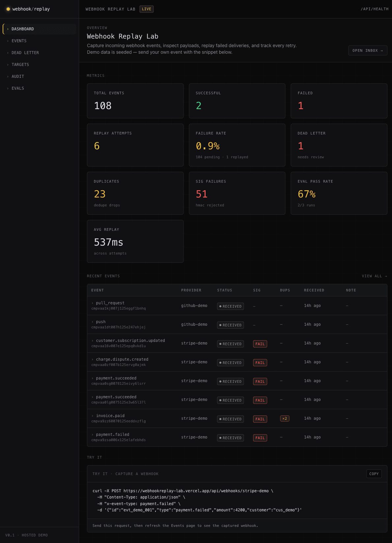Click github-demo provider in pull_request row
The height and width of the screenshot is (543, 392).
coord(194,306)
